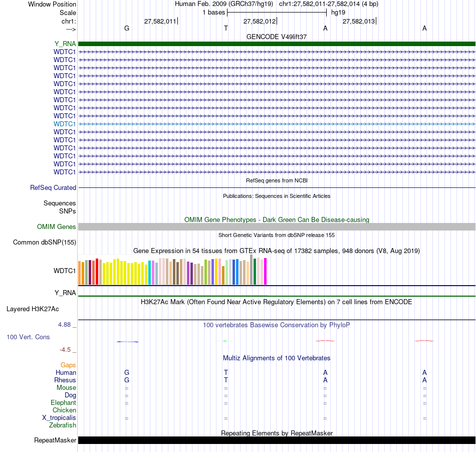Click the Mouse species label

[x=66, y=388]
